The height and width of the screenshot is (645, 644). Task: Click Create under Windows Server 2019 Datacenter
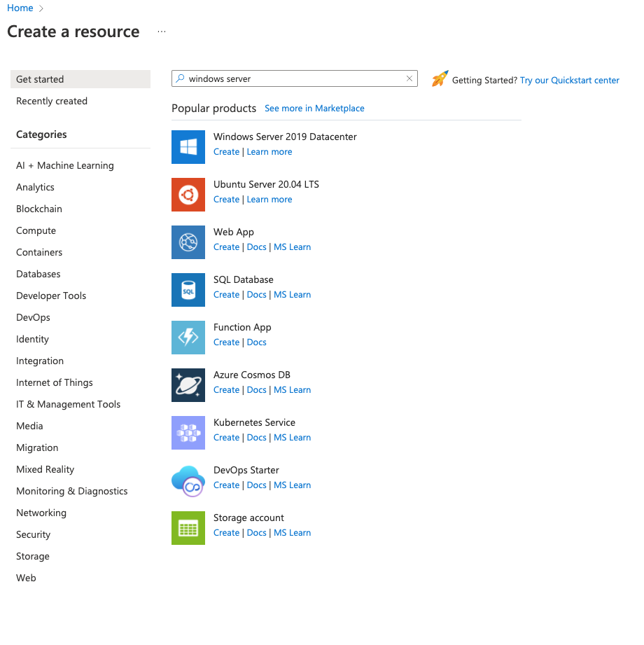pos(226,152)
